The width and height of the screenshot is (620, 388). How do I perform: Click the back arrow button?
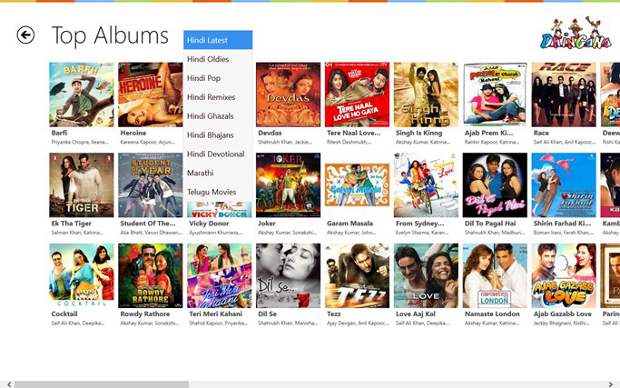(x=26, y=35)
